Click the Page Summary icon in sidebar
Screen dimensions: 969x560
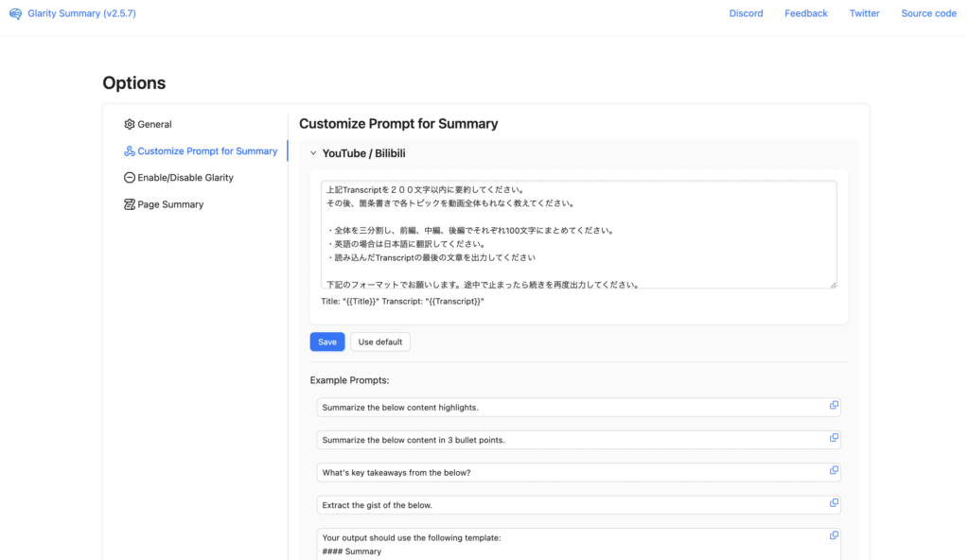[130, 204]
